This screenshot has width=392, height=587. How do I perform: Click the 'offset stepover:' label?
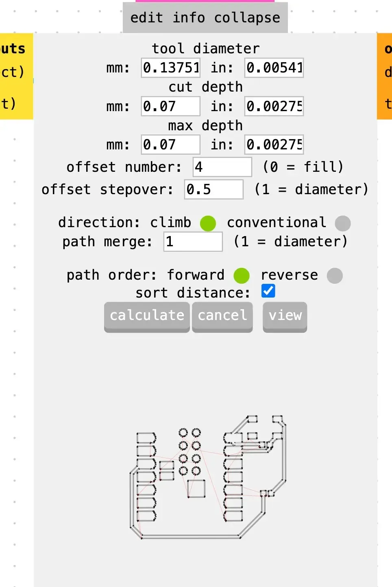pos(107,189)
